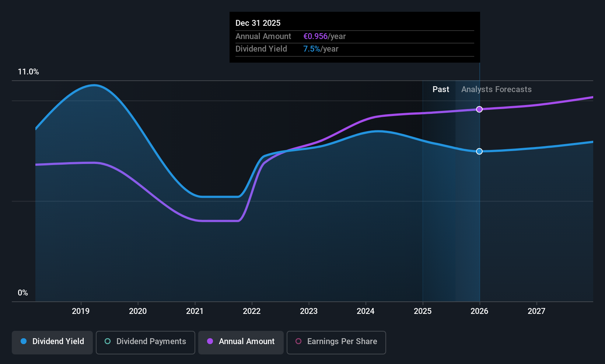
Task: Enable the Dividend Payments series
Action: [x=146, y=343]
